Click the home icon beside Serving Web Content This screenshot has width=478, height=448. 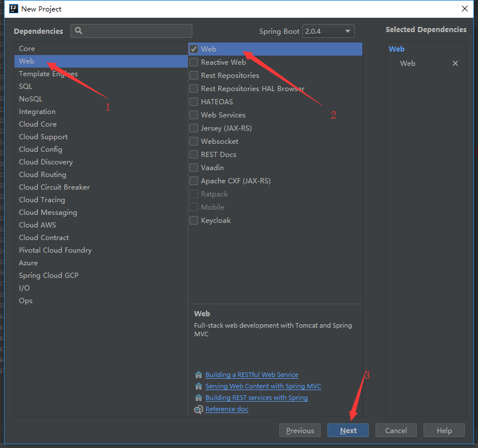199,386
